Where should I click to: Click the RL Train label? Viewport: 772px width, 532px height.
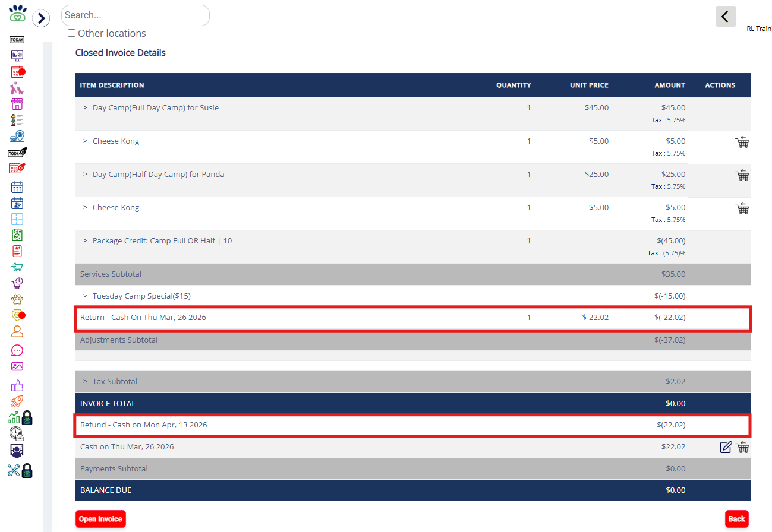click(759, 28)
